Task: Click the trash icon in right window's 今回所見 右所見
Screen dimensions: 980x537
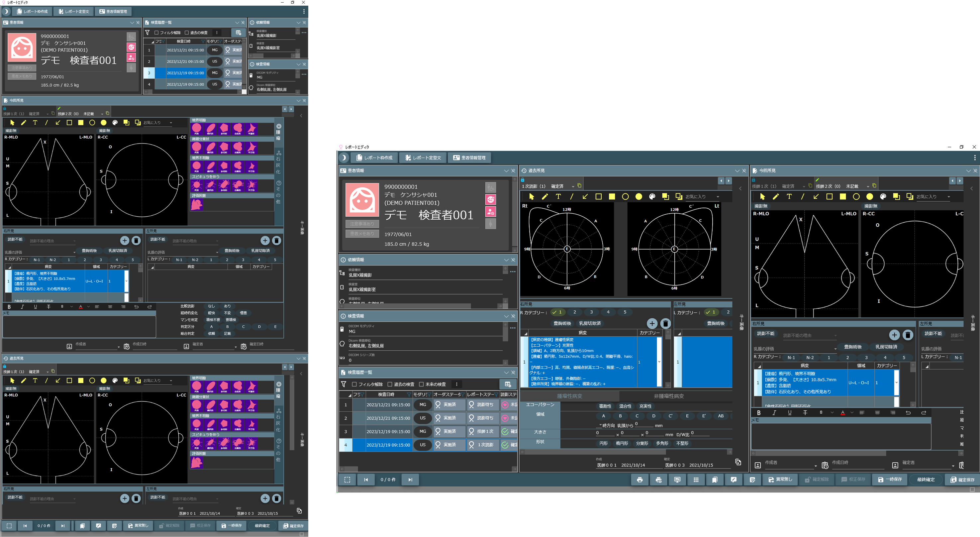Action: pos(908,335)
